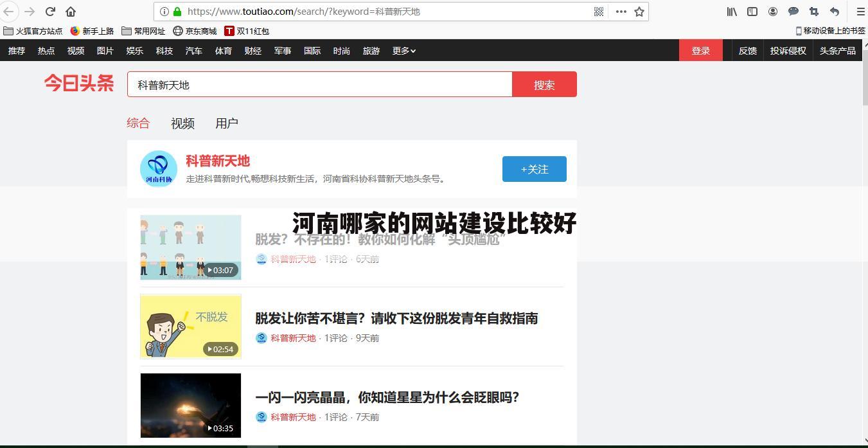Viewport: 868px width, 448px height.
Task: Click the 投诉侵权 link
Action: 788,51
